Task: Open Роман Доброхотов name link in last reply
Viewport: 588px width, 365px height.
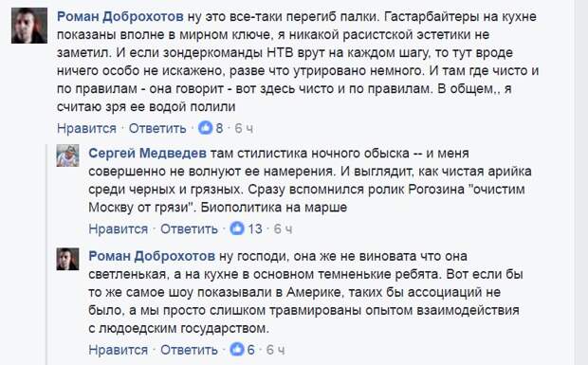Action: (x=152, y=256)
